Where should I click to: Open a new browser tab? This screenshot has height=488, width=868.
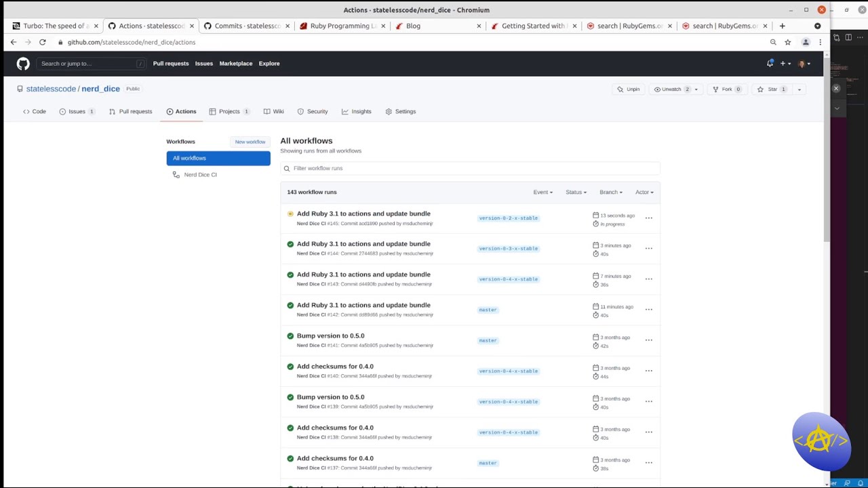(x=782, y=26)
